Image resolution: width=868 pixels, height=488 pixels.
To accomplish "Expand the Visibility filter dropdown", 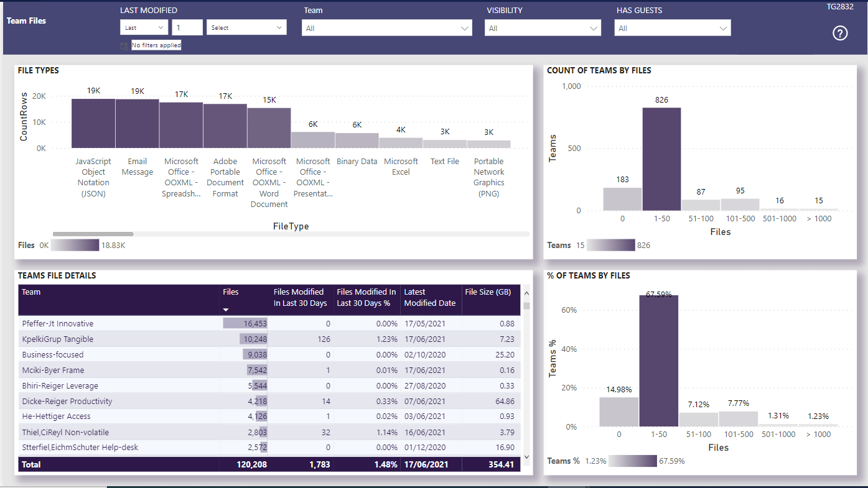I will point(543,28).
